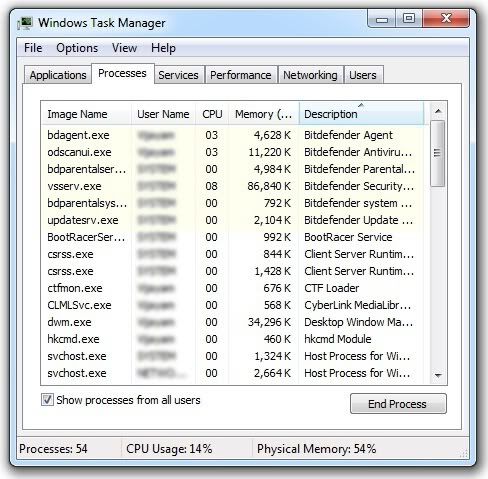Sort by CPU column header
This screenshot has width=488, height=479.
[x=212, y=114]
